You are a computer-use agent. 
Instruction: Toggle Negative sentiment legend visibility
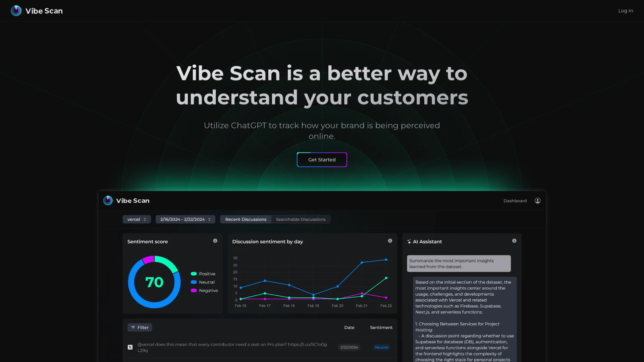coord(204,290)
